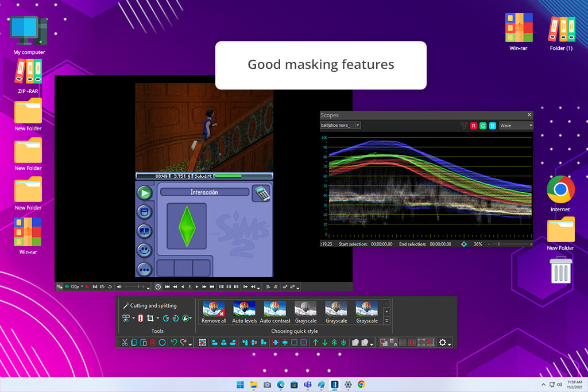Click the loop playback icon in the preview toolbar
This screenshot has width=588, height=392.
click(x=110, y=287)
